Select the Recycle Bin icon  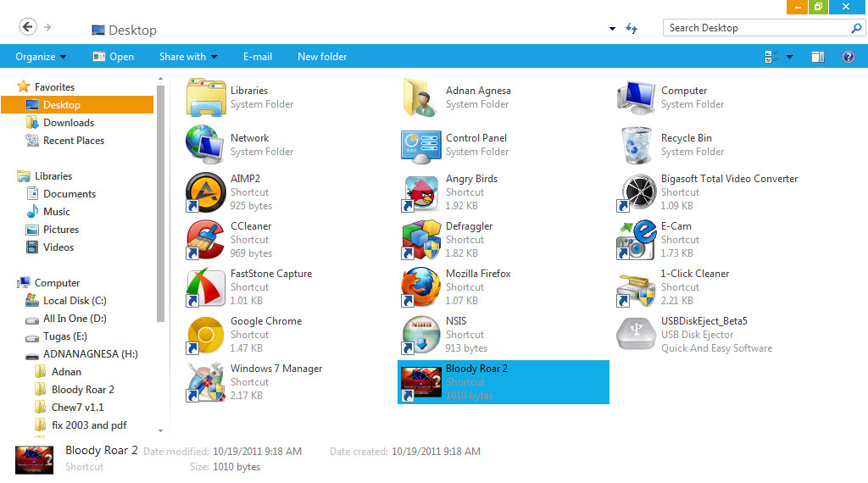click(x=636, y=144)
